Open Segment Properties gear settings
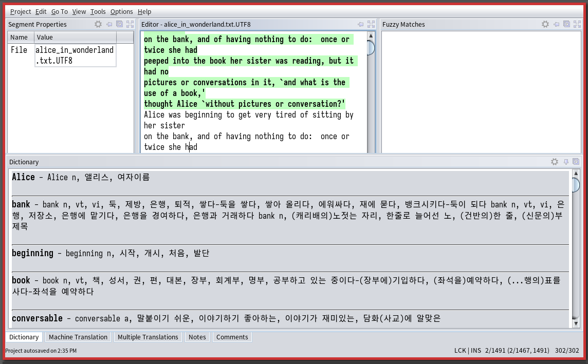 click(98, 24)
